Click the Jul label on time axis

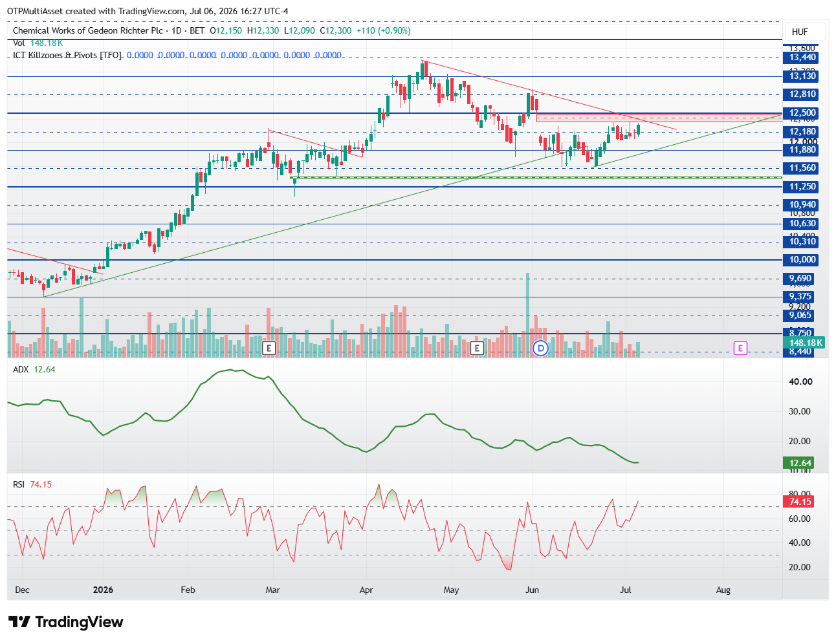coord(626,590)
